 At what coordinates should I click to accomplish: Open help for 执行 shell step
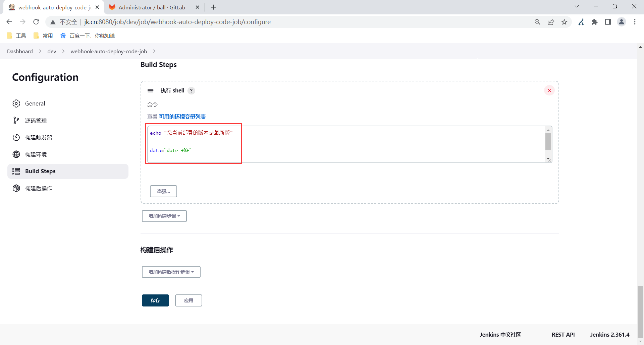191,90
